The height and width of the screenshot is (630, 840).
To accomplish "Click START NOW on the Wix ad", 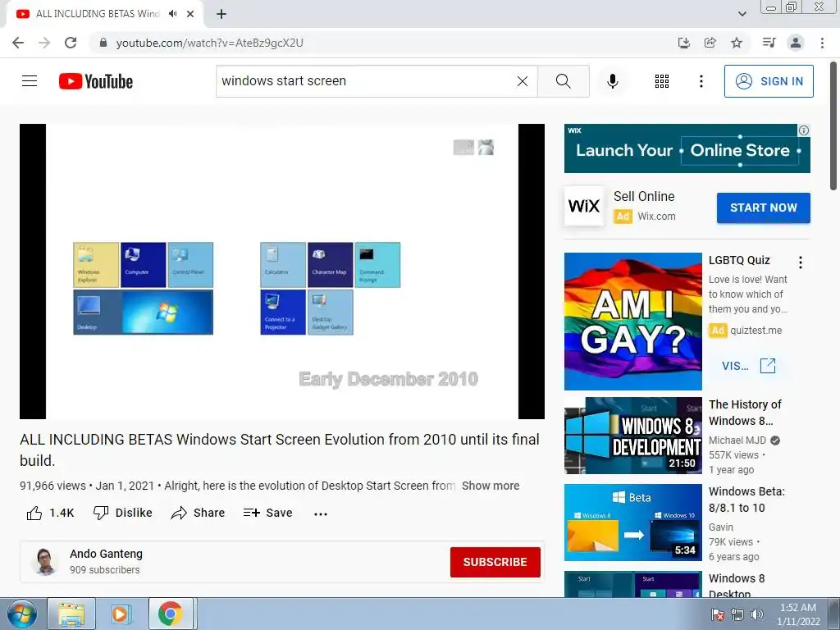I will click(x=764, y=208).
